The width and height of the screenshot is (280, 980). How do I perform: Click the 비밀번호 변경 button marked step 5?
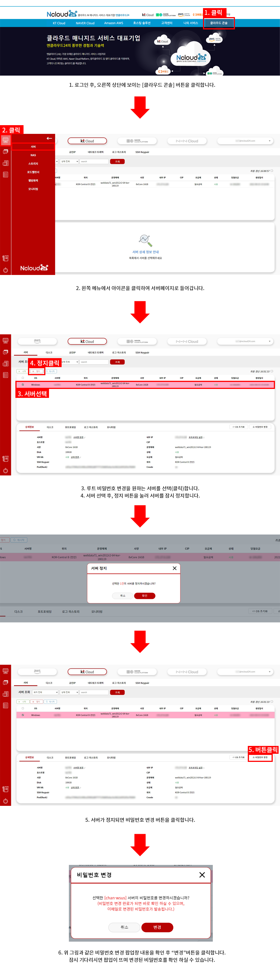260,757
